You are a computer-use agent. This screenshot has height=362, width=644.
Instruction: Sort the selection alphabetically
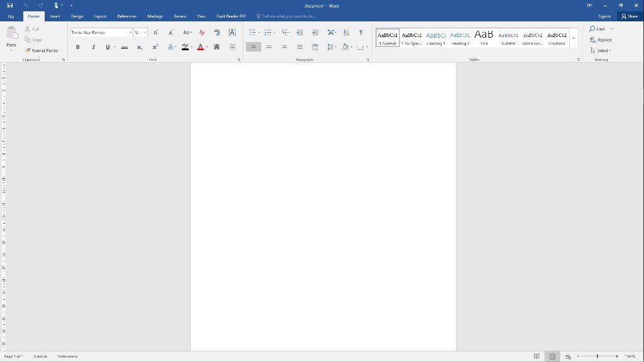[x=347, y=33]
